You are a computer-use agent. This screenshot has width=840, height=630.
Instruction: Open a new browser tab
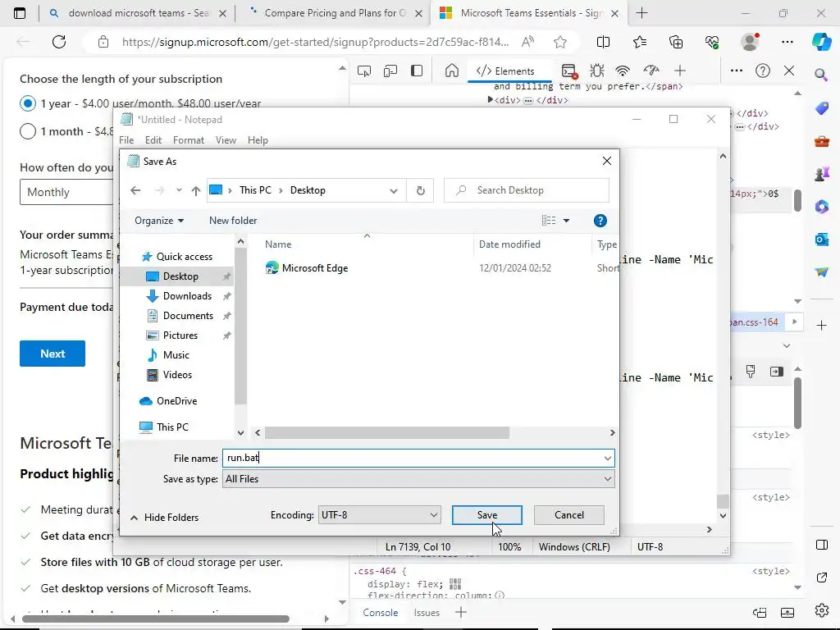[x=641, y=13]
